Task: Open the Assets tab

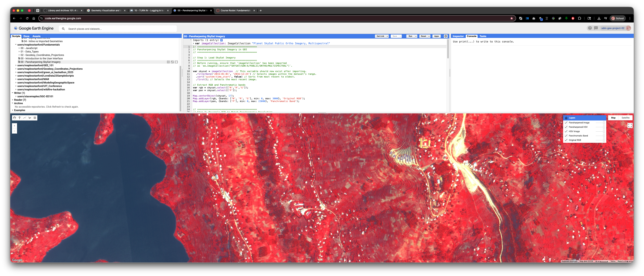Action: click(x=36, y=36)
